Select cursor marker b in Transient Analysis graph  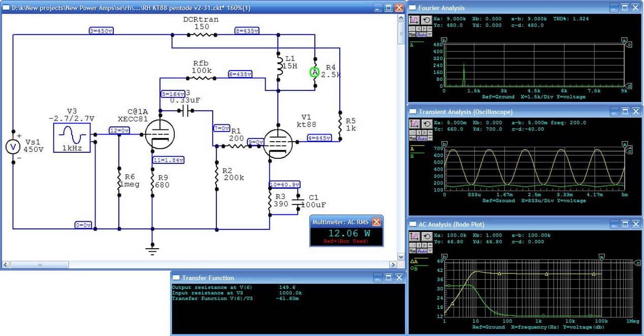pyautogui.click(x=444, y=144)
